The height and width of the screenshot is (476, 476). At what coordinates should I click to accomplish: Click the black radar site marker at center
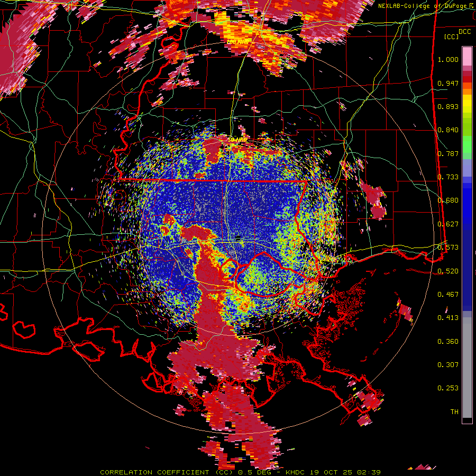click(x=239, y=237)
